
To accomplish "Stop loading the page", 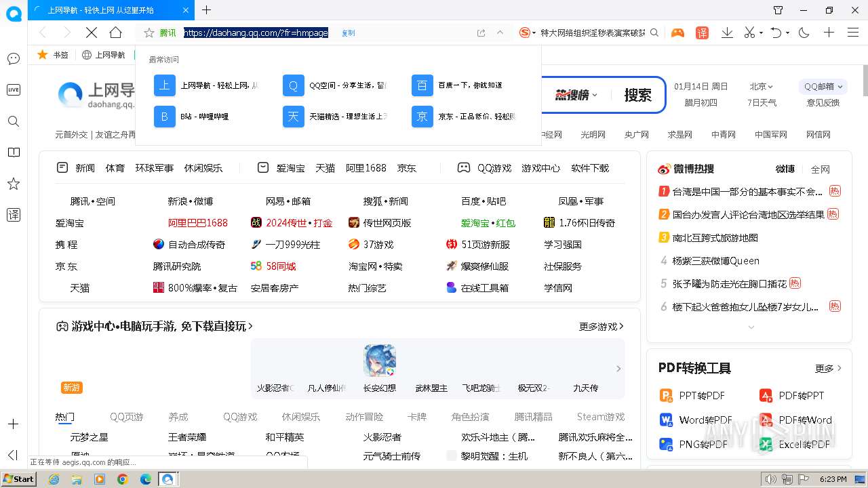I will point(92,33).
